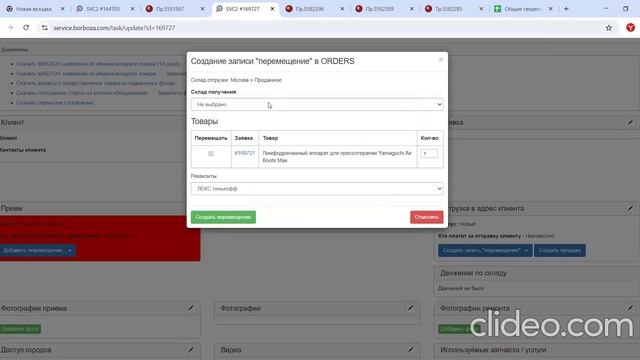Click the Используемые запчасти / услуги heading

click(x=493, y=350)
